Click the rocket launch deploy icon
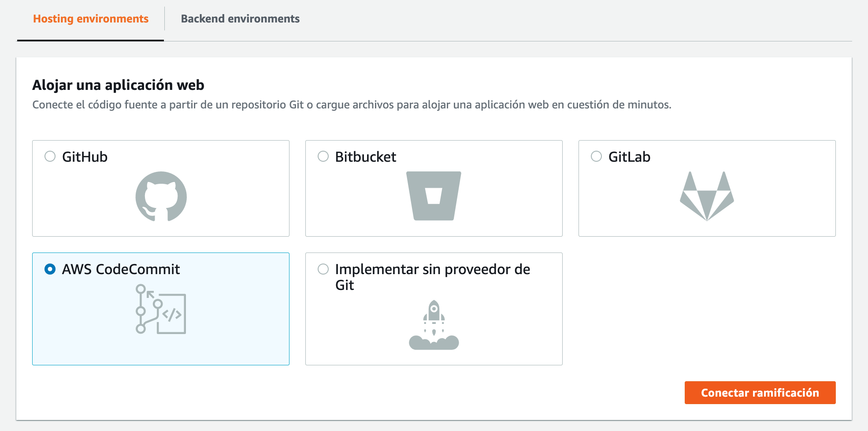Image resolution: width=868 pixels, height=431 pixels. pyautogui.click(x=434, y=325)
